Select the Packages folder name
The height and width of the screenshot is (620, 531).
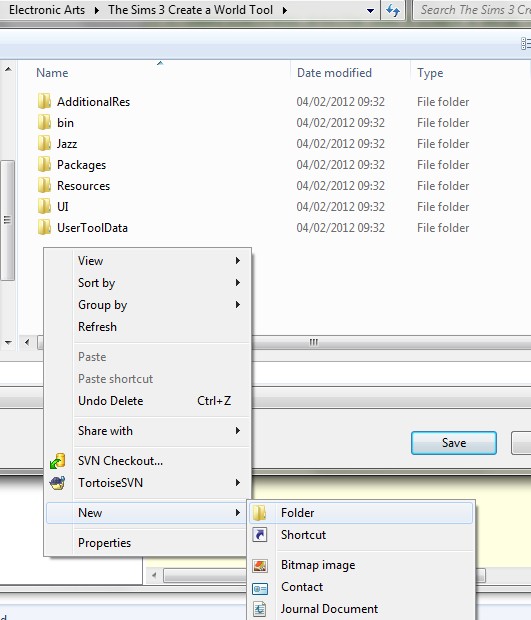[x=81, y=165]
